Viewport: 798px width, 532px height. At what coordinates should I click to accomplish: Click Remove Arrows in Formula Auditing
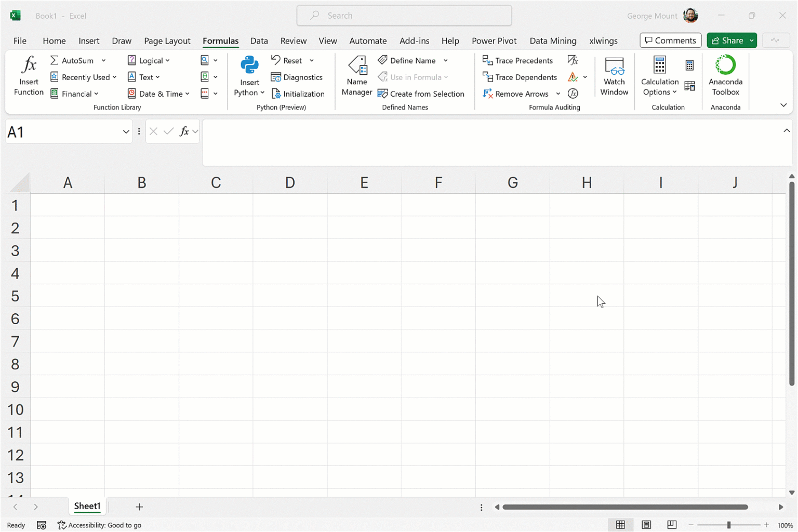coord(516,94)
